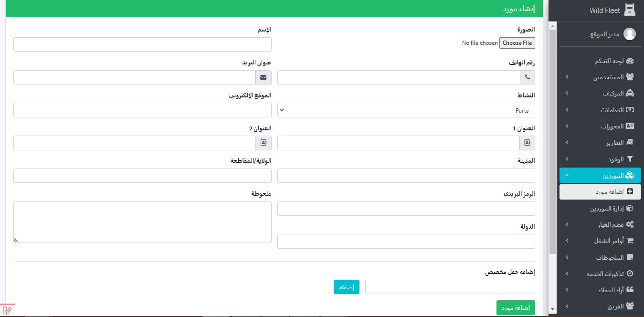
Task: Click the envelope icon beside email field
Action: 264,77
